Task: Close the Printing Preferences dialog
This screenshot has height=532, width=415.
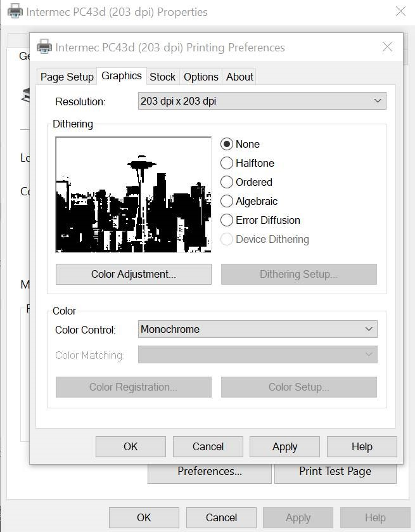Action: click(387, 47)
